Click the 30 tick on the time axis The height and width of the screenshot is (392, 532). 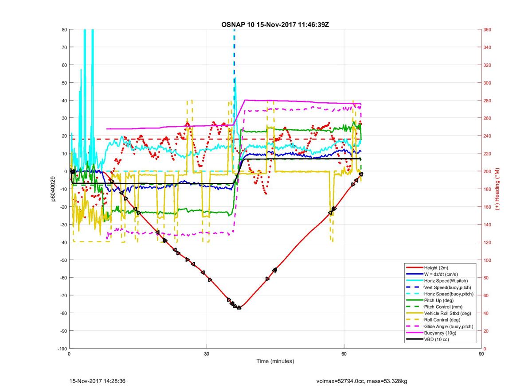207,354
